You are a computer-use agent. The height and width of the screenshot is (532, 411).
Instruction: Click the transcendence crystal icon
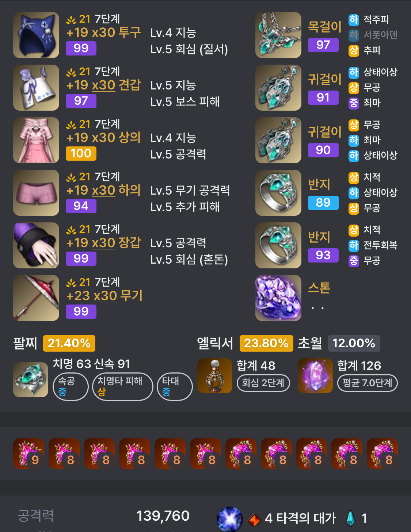[315, 376]
